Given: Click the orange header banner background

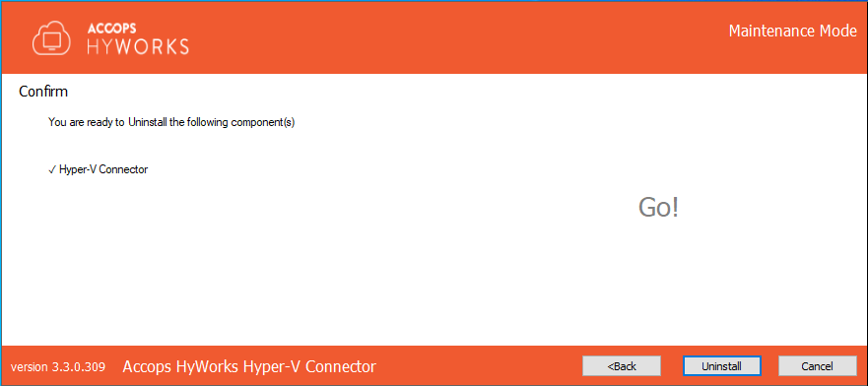Looking at the screenshot, I should coord(442,37).
